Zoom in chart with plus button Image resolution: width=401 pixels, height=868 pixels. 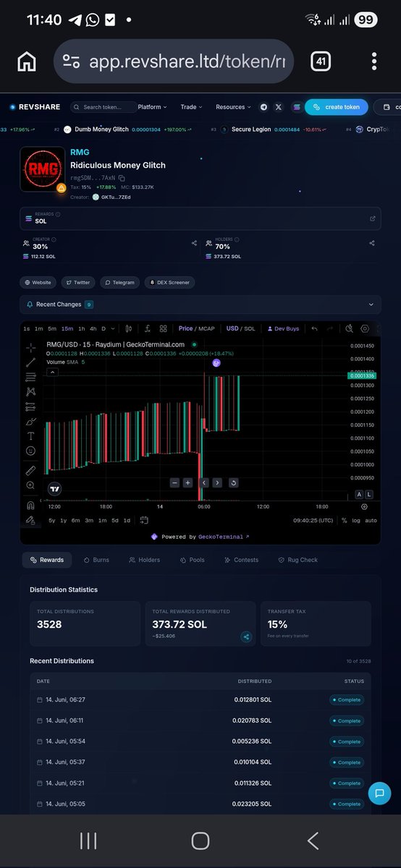point(188,482)
